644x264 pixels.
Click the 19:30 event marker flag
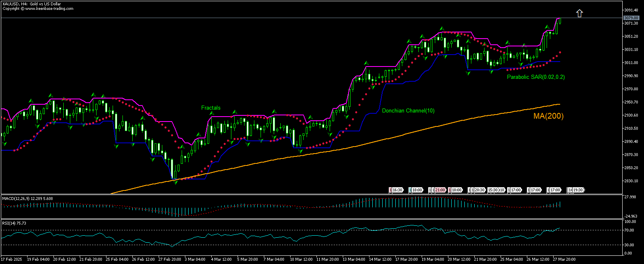click(577, 190)
